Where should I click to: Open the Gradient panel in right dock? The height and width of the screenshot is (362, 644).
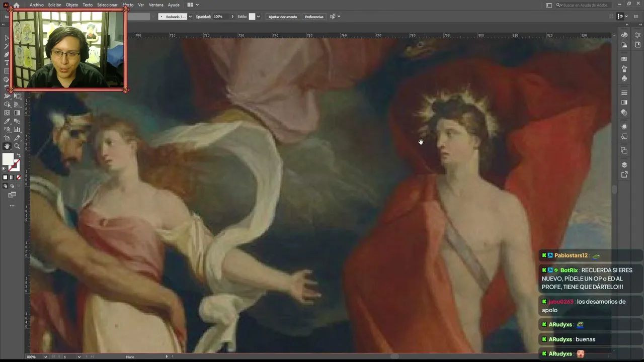click(x=624, y=103)
